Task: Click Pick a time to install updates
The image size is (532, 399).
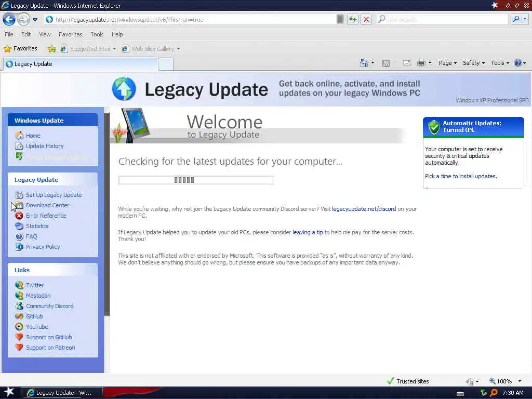Action: tap(461, 176)
